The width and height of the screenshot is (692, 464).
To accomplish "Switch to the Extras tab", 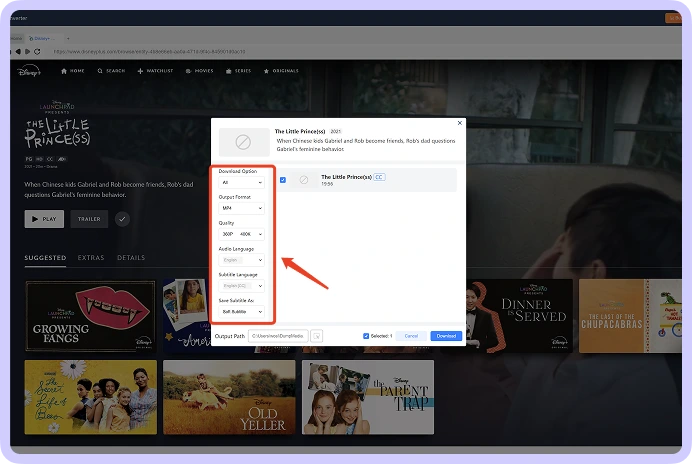I will (x=91, y=258).
